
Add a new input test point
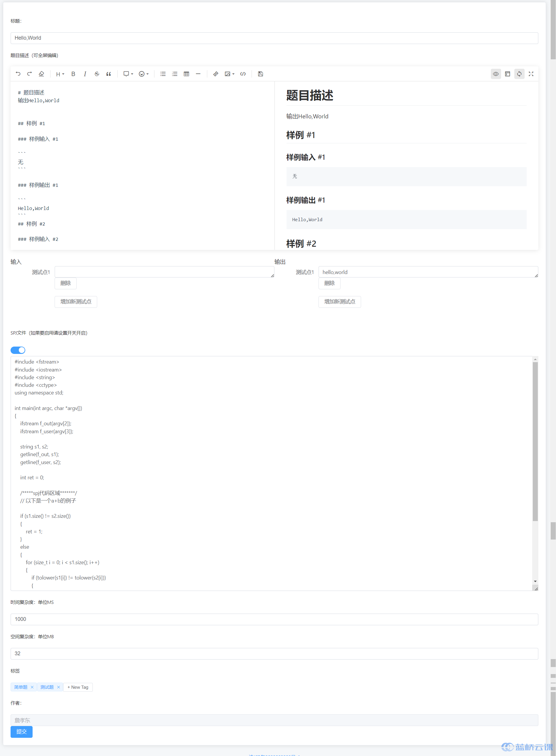tap(76, 301)
